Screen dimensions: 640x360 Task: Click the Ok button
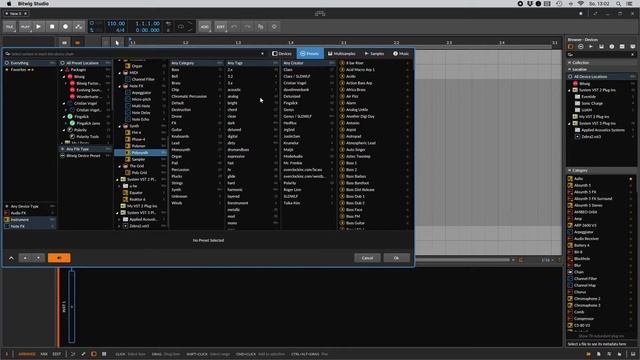point(396,258)
